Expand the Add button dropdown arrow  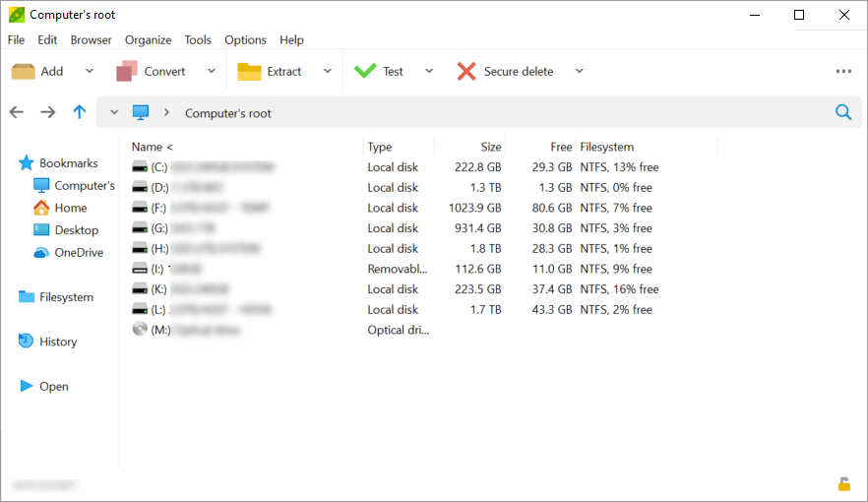coord(90,71)
